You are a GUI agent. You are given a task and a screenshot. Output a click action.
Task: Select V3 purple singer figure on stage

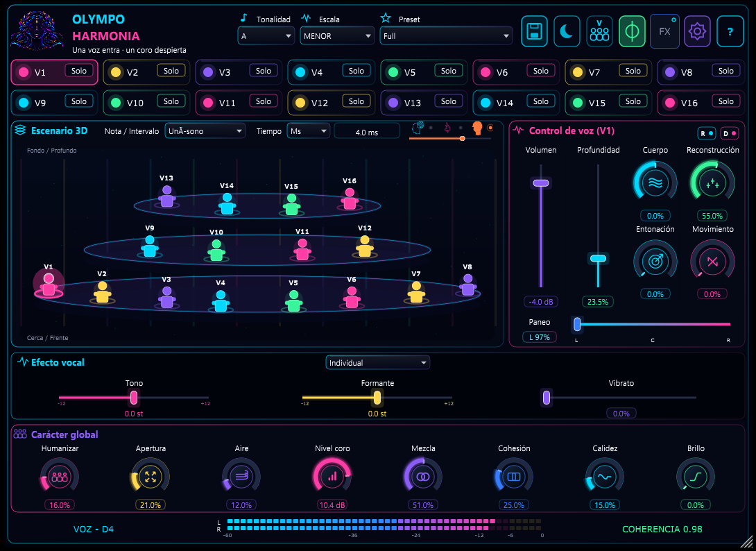click(x=167, y=297)
